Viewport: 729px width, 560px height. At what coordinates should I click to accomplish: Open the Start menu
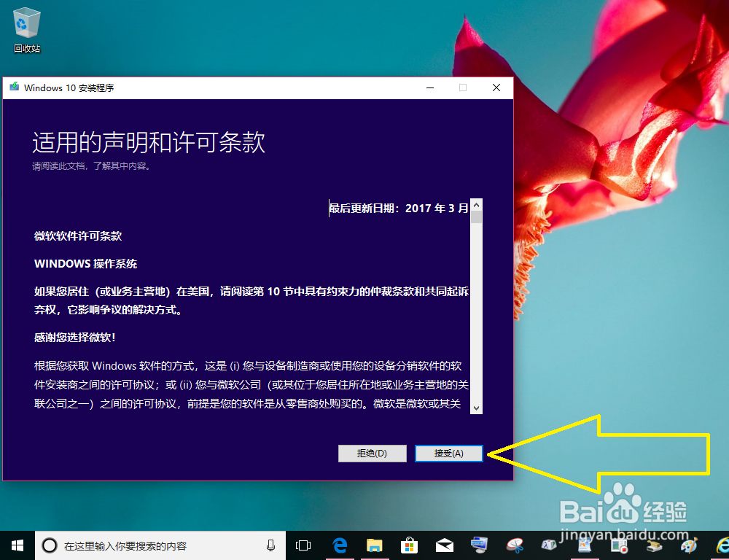point(16,545)
